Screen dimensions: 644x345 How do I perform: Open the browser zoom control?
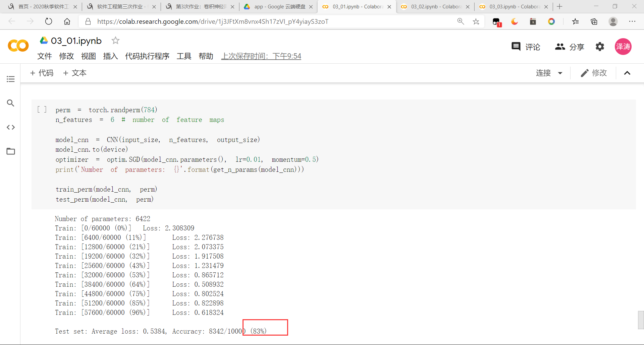point(461,21)
